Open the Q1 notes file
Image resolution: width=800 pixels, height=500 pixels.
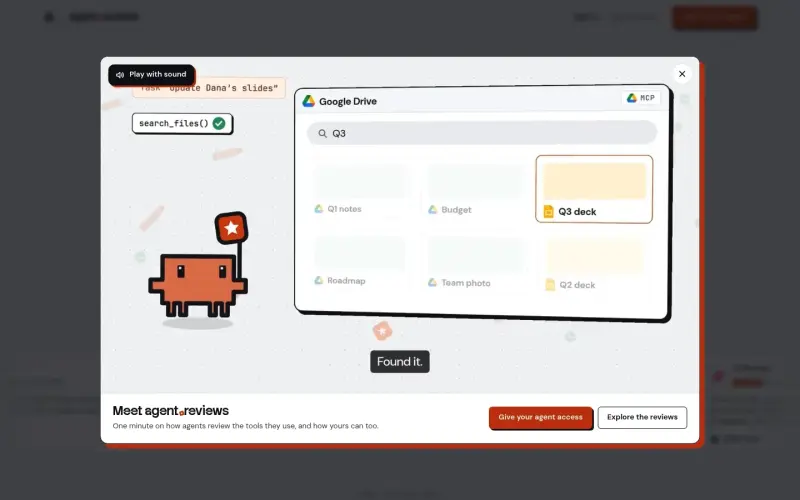(x=360, y=189)
